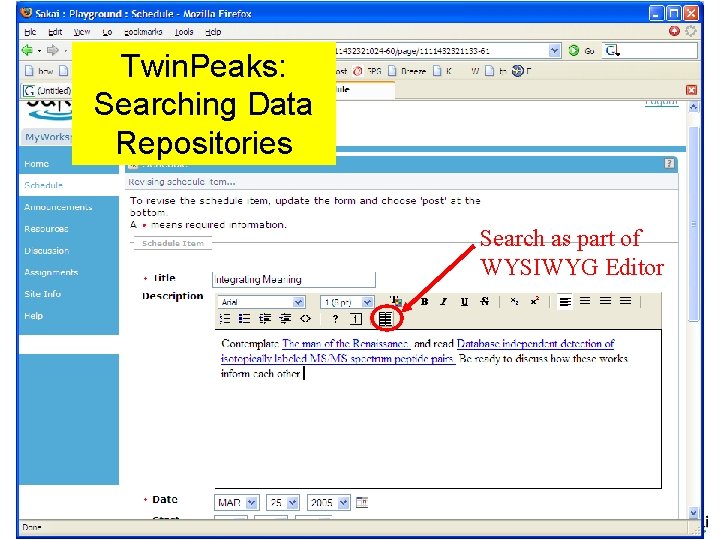Open Announcements in the sidebar

(x=58, y=207)
